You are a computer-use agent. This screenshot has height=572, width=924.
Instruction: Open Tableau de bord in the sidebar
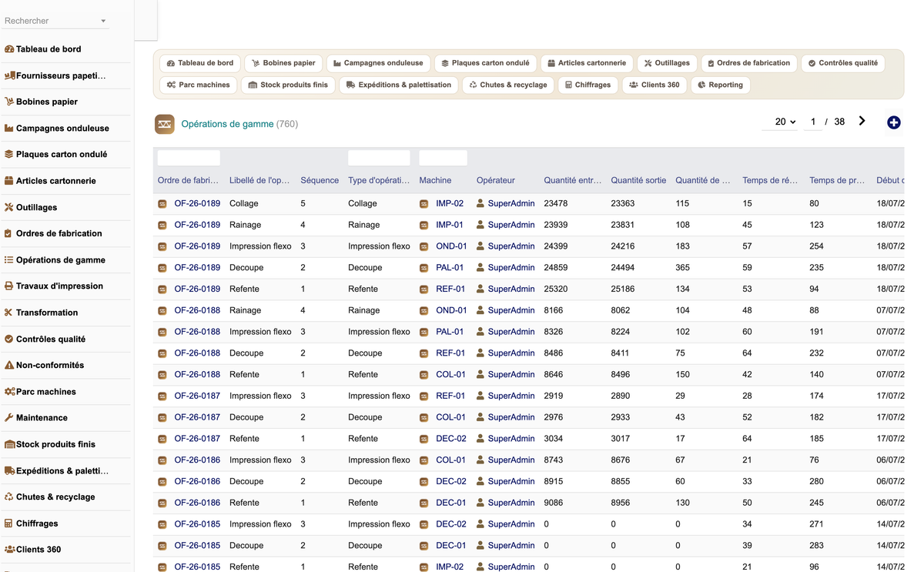(49, 49)
